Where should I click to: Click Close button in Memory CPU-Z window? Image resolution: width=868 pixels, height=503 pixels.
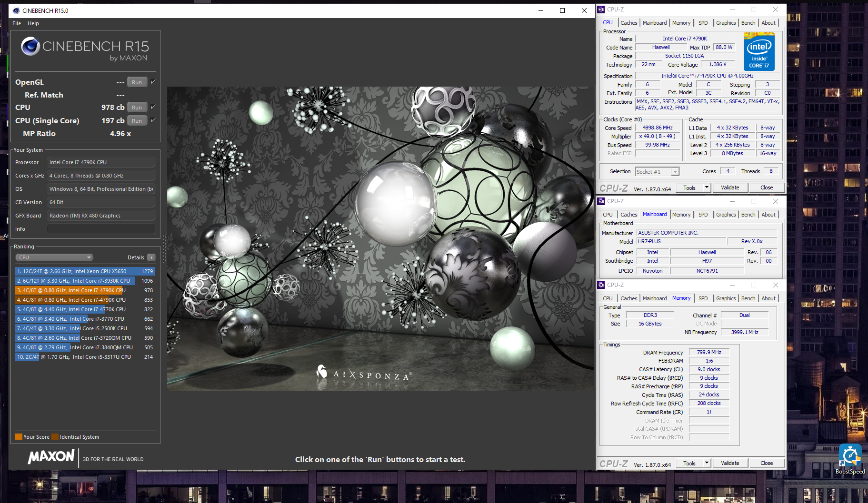pyautogui.click(x=767, y=463)
